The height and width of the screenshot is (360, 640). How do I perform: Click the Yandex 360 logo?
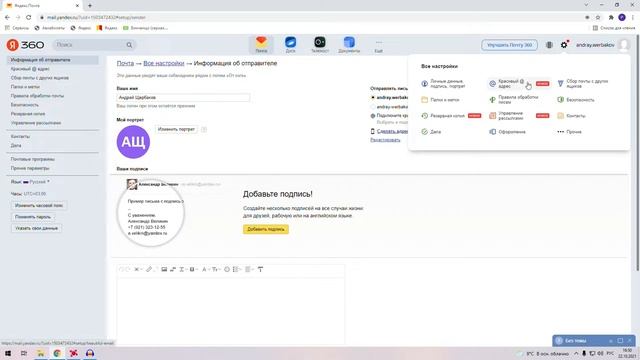(25, 44)
